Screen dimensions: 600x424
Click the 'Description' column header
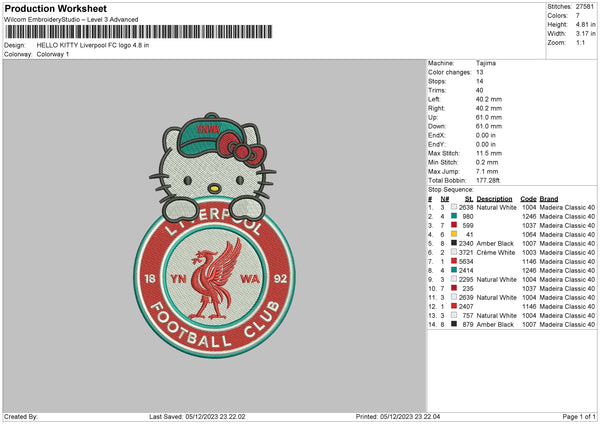[x=494, y=199]
